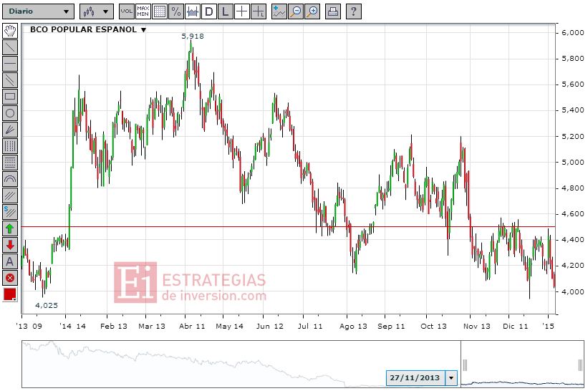Image resolution: width=588 pixels, height=391 pixels.
Task: Open the Diario timeframe dropdown
Action: [x=38, y=11]
